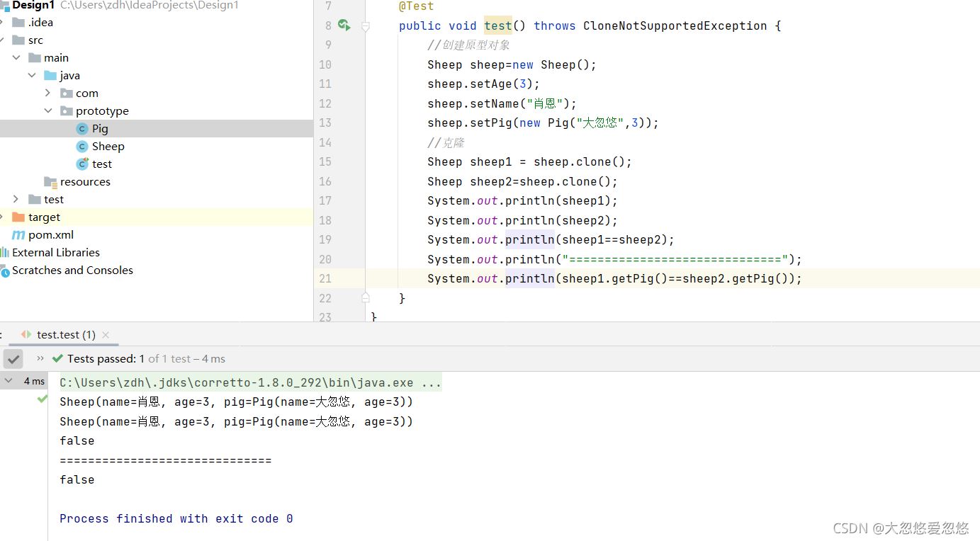Screen dimensions: 980x541
Task: Toggle the show passed tests checkmark button
Action: pos(13,359)
